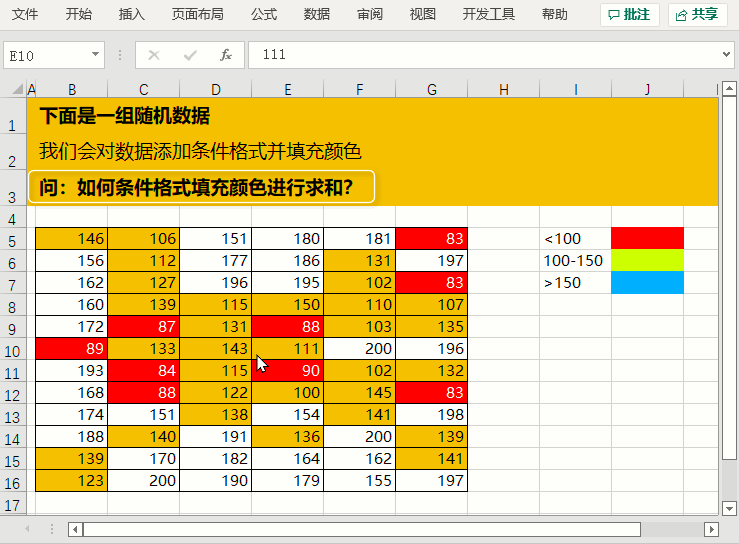Select column F header
The image size is (739, 544).
click(x=360, y=89)
